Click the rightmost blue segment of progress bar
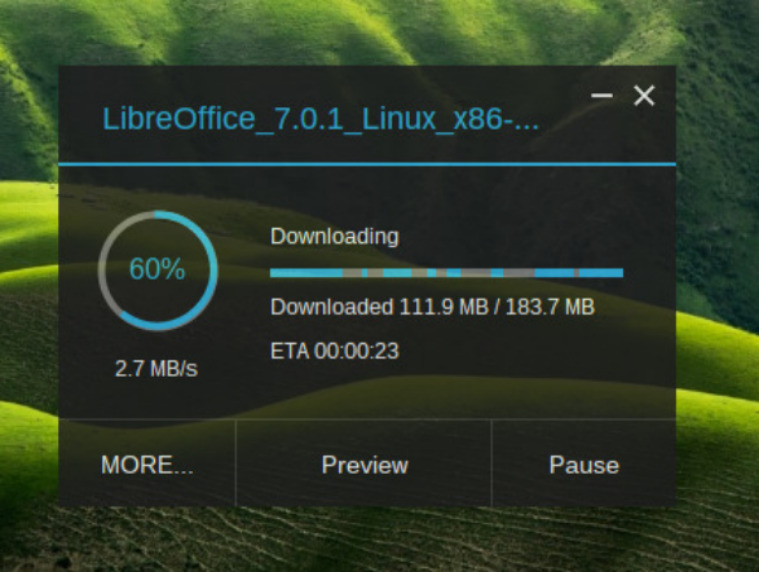The width and height of the screenshot is (759, 572). pyautogui.click(x=601, y=273)
